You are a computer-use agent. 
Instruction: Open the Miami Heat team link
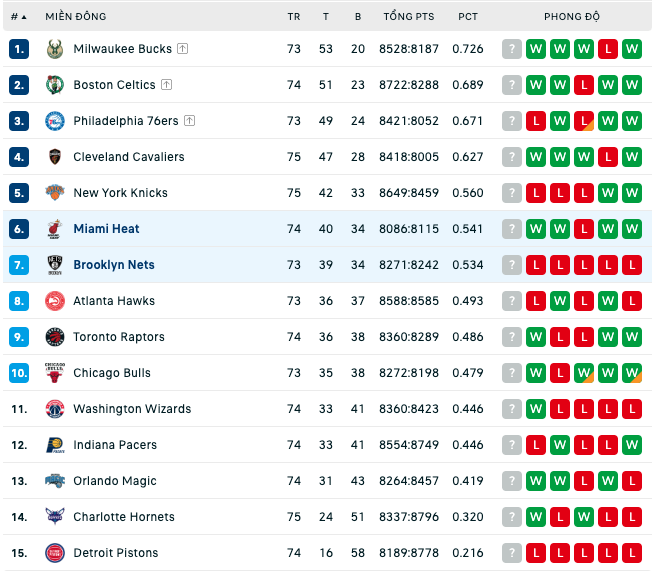tap(106, 229)
